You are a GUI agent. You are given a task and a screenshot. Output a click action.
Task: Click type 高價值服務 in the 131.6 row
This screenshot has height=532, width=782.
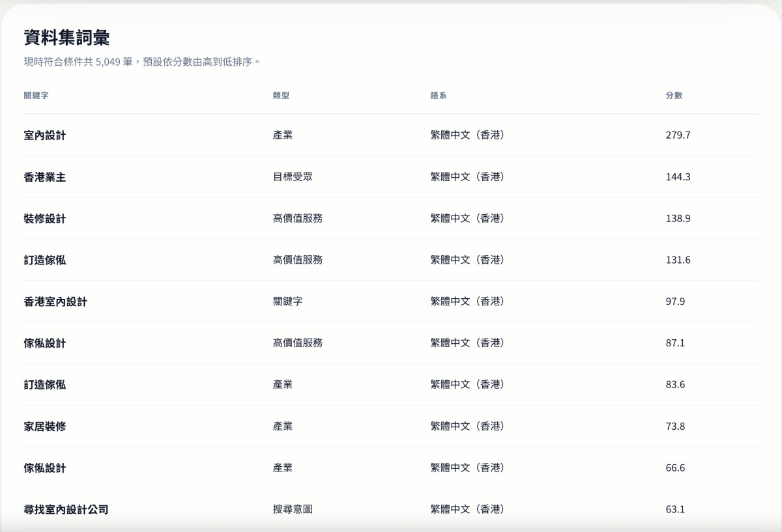click(298, 259)
